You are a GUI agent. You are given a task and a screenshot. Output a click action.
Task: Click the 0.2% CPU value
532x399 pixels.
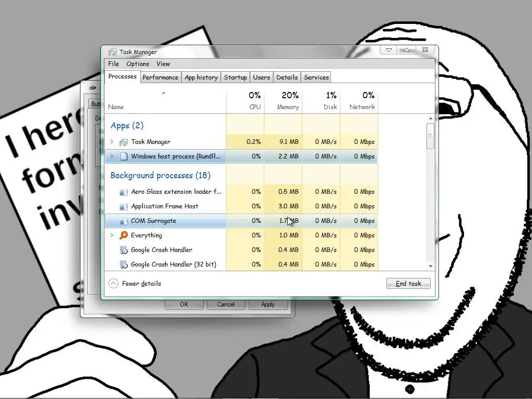click(x=254, y=142)
